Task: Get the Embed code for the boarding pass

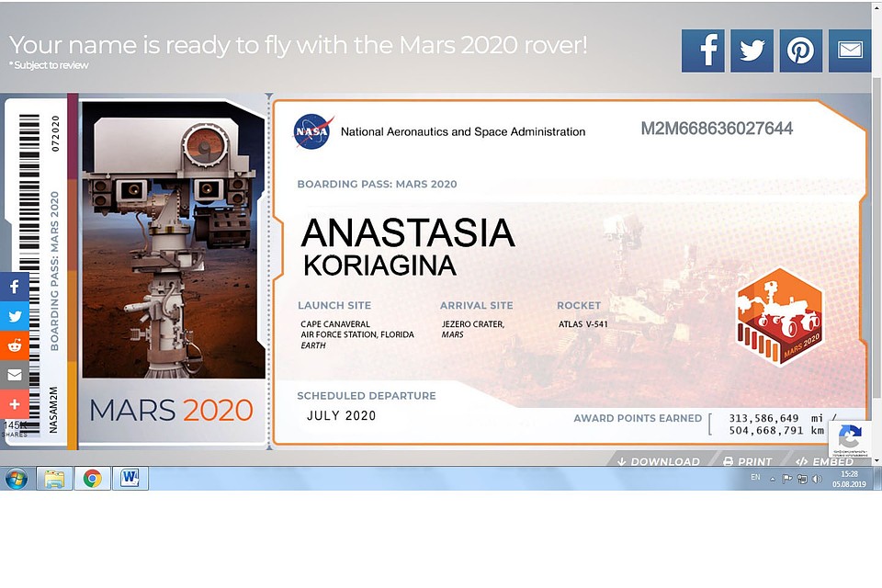Action: 824,461
